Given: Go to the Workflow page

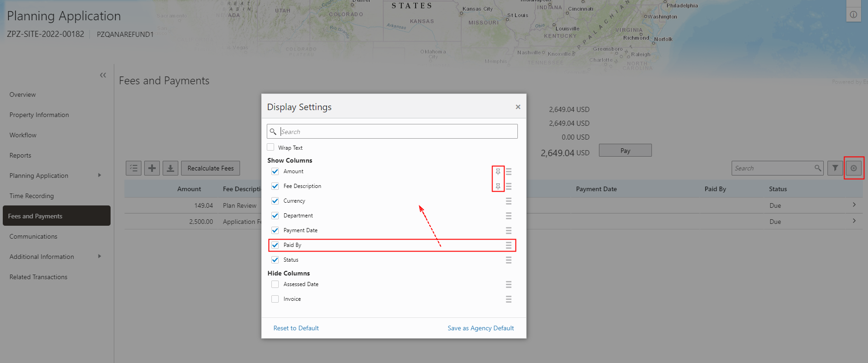Looking at the screenshot, I should click(x=23, y=135).
